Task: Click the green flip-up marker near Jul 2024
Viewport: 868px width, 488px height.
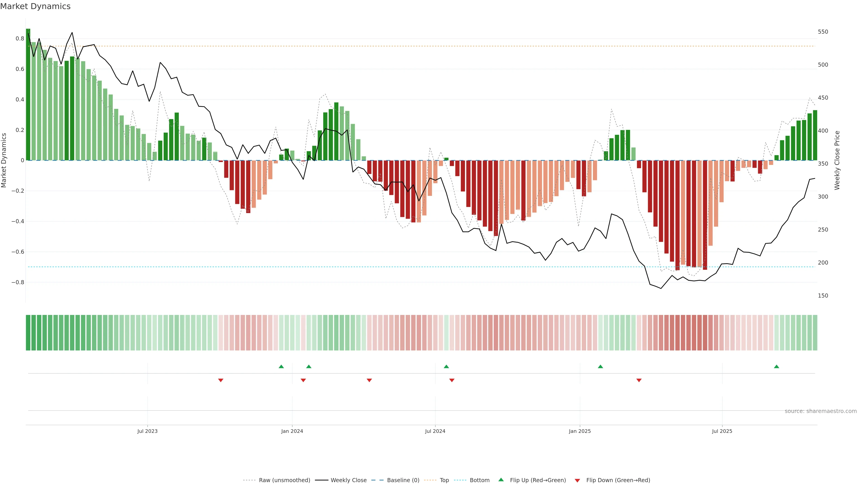Action: (446, 366)
